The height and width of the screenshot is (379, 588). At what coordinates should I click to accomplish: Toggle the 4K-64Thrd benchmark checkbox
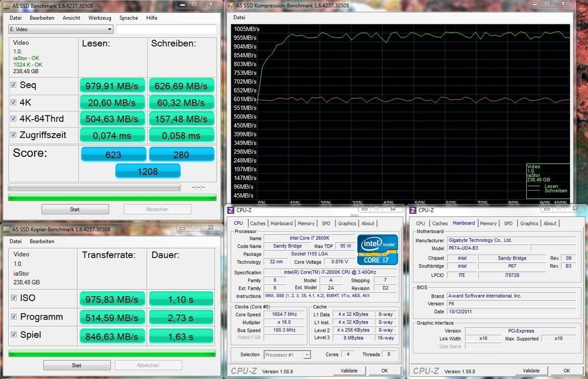coord(13,119)
